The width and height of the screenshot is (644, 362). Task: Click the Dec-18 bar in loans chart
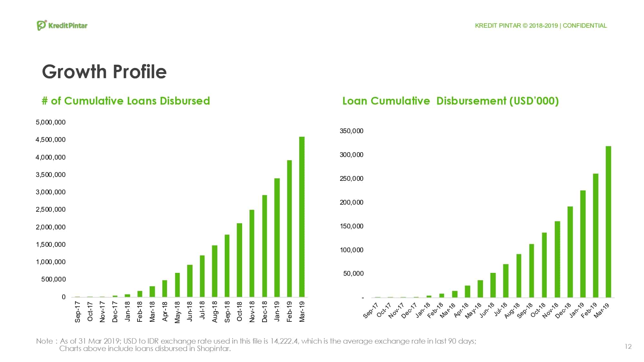point(264,246)
